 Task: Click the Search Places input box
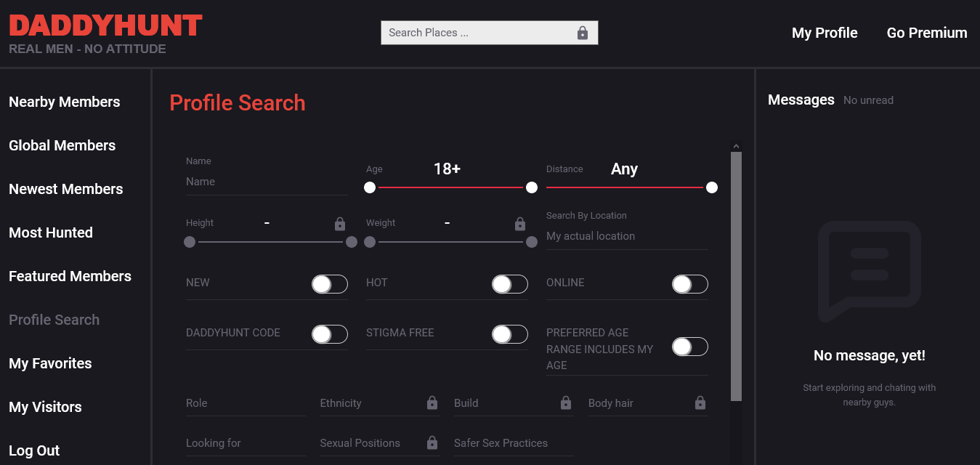(490, 33)
